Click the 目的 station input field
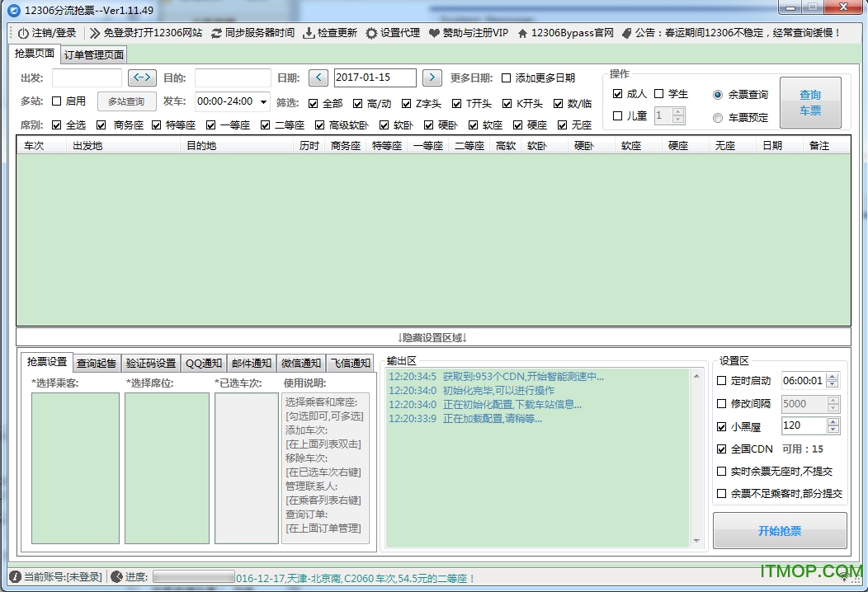The width and height of the screenshot is (868, 592). click(x=233, y=78)
